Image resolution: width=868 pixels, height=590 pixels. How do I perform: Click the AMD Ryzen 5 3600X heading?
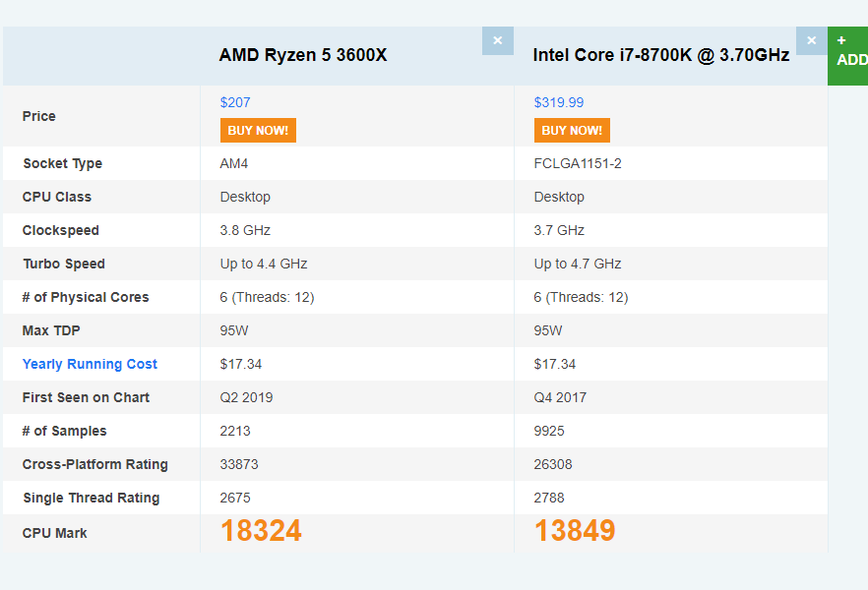tap(303, 55)
